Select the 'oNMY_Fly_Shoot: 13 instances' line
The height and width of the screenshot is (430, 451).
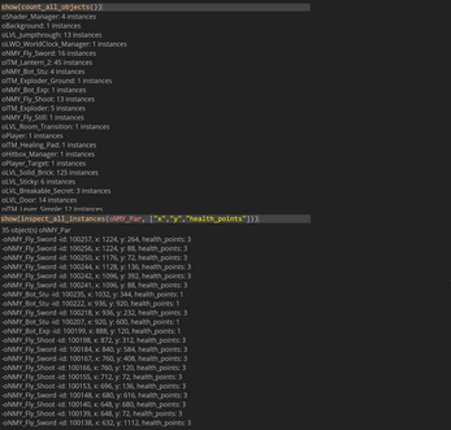tap(48, 99)
